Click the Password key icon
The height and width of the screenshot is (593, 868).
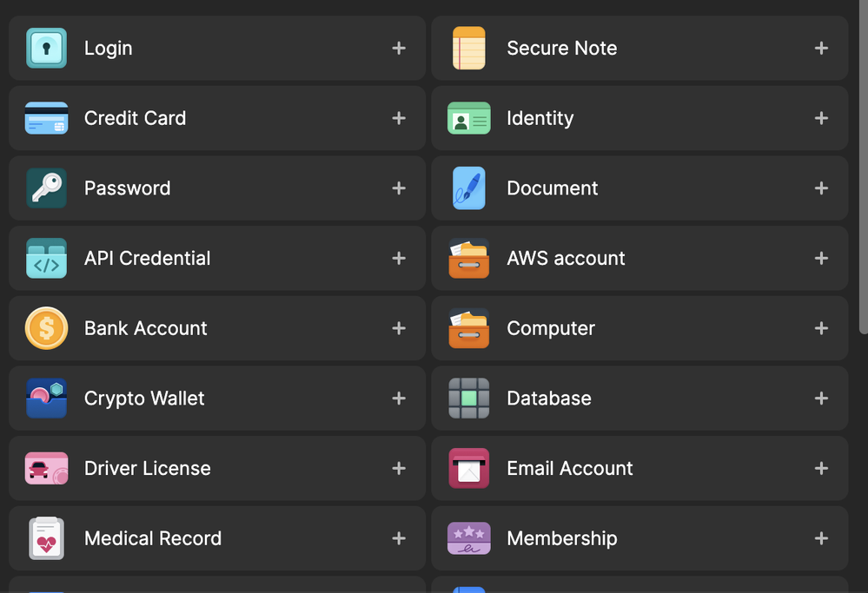pyautogui.click(x=46, y=188)
